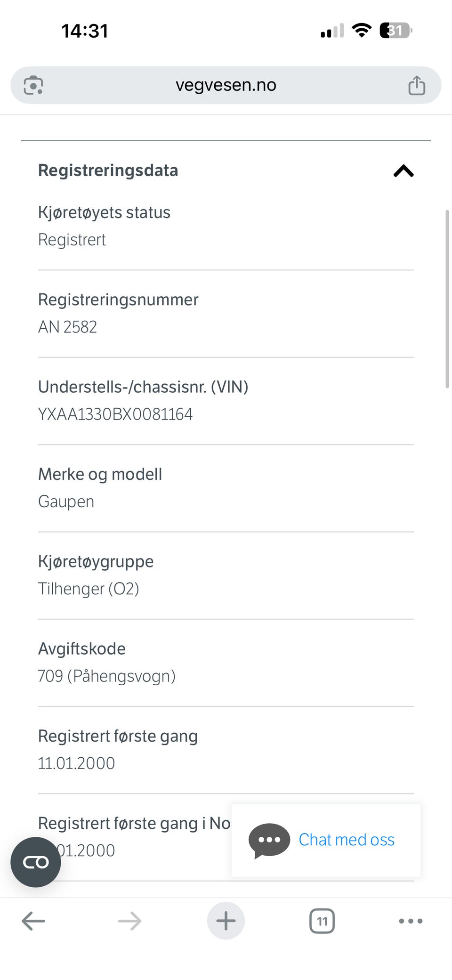Tap the share icon in address bar
Screen dimensions: 452x980
pyautogui.click(x=416, y=85)
